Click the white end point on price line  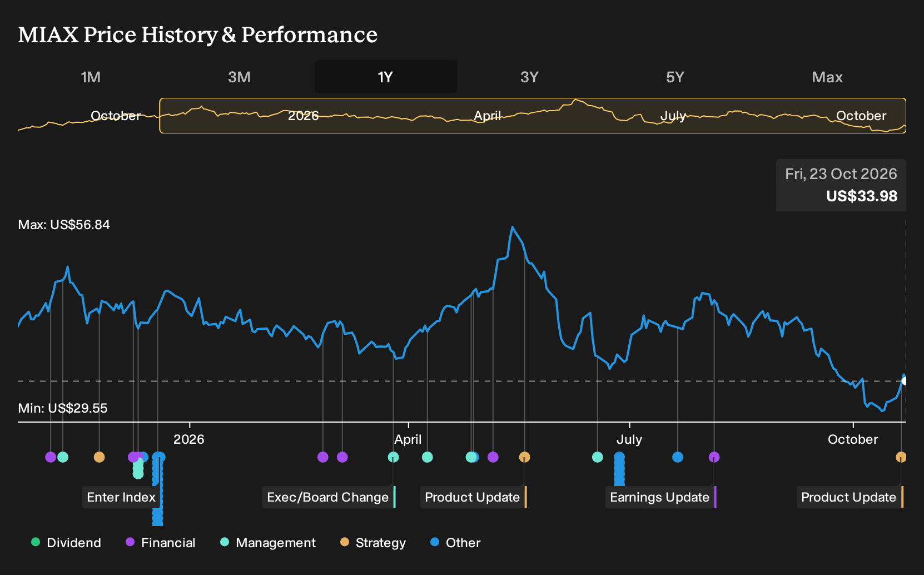point(906,381)
